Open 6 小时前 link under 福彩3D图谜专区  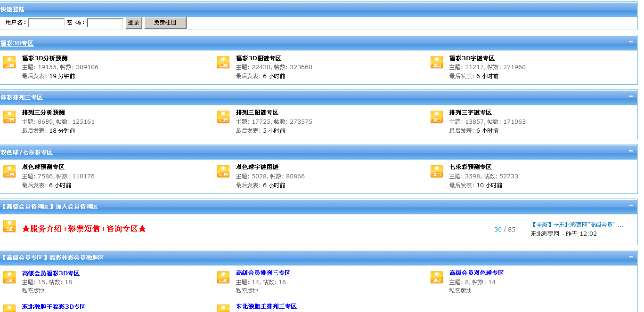[274, 76]
